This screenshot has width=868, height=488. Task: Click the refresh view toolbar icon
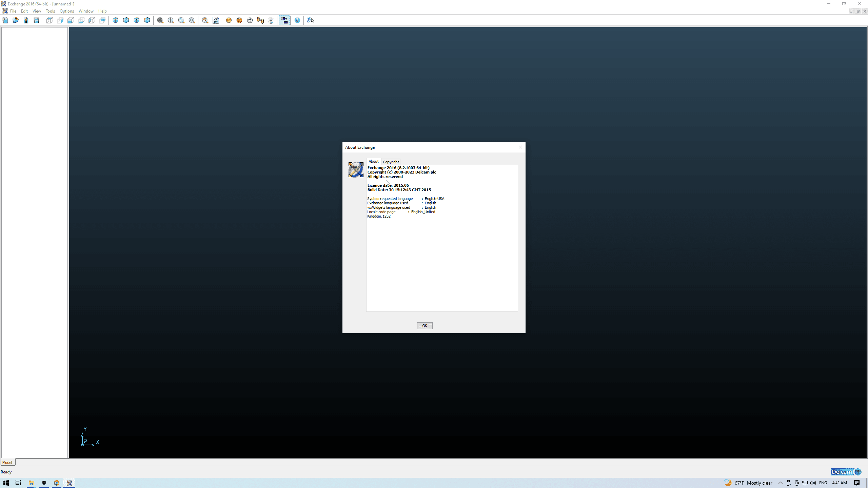(x=216, y=20)
